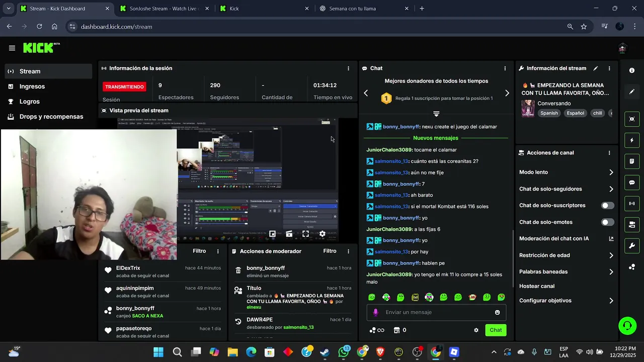The height and width of the screenshot is (362, 644).
Task: Toggle the moderator actions document widget
Action: click(632, 161)
